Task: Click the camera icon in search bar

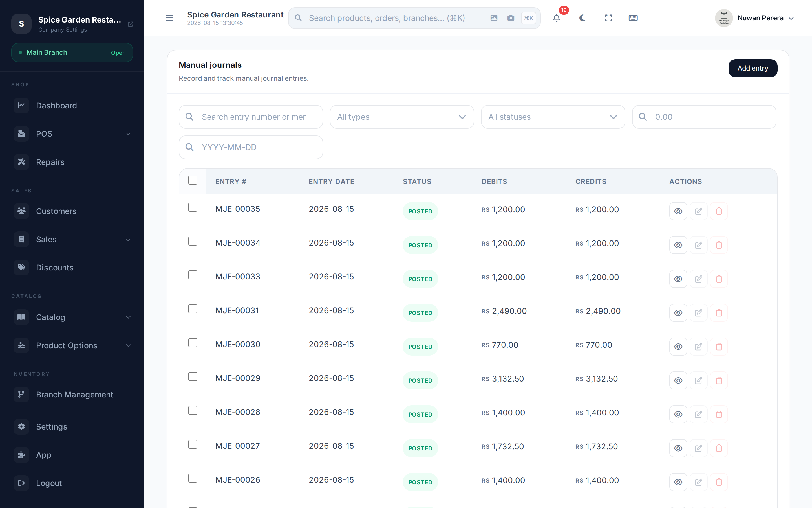Action: (511, 18)
